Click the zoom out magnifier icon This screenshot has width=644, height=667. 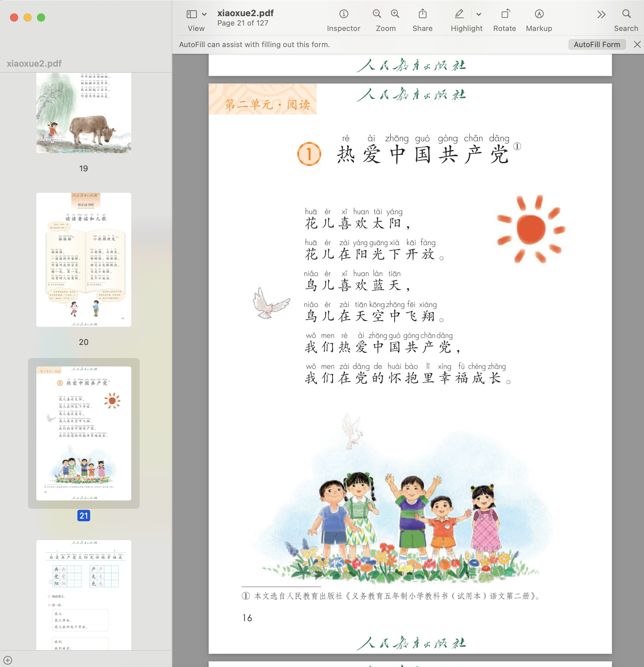[x=377, y=14]
